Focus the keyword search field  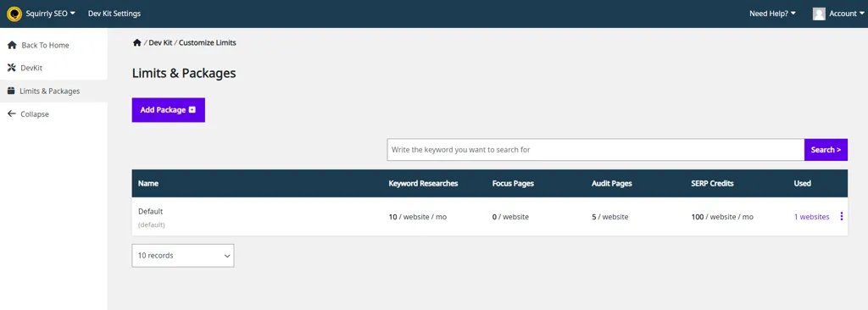[596, 149]
